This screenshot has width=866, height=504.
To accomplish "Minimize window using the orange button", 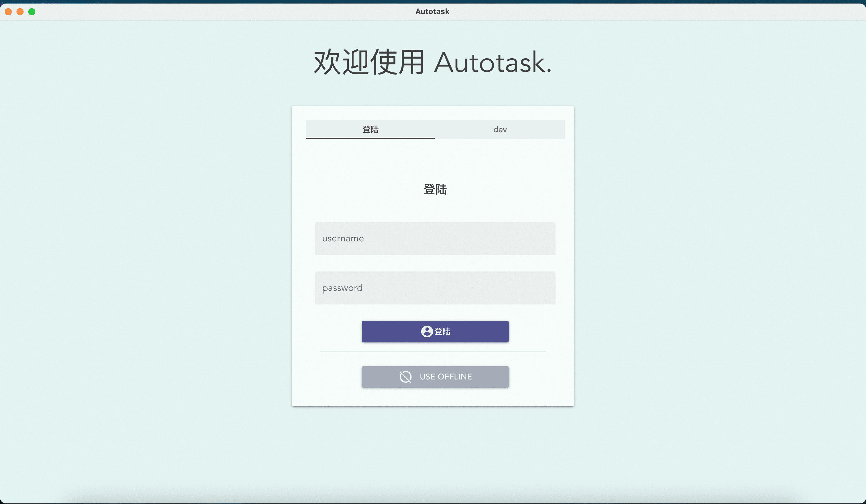I will (20, 12).
